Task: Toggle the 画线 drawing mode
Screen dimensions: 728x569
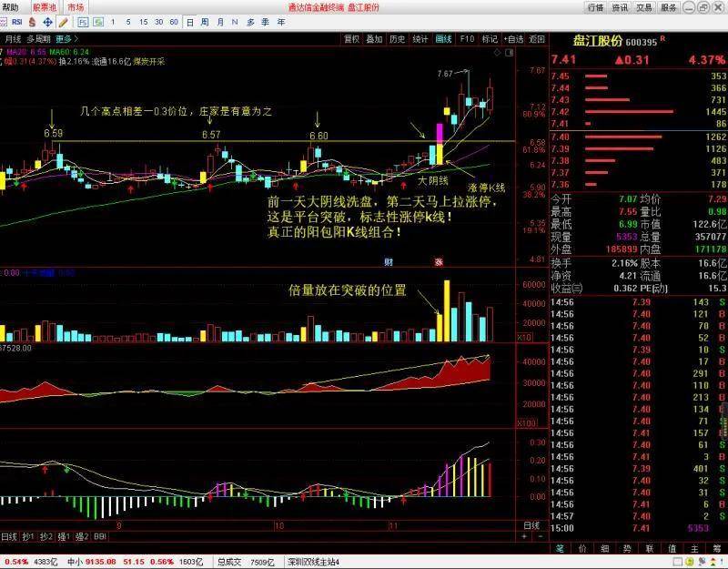Action: click(443, 39)
